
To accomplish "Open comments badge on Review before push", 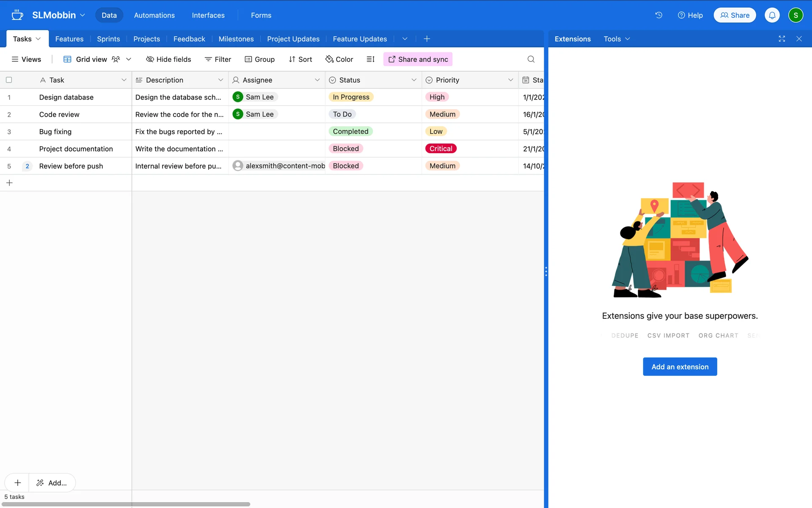I will tap(27, 166).
